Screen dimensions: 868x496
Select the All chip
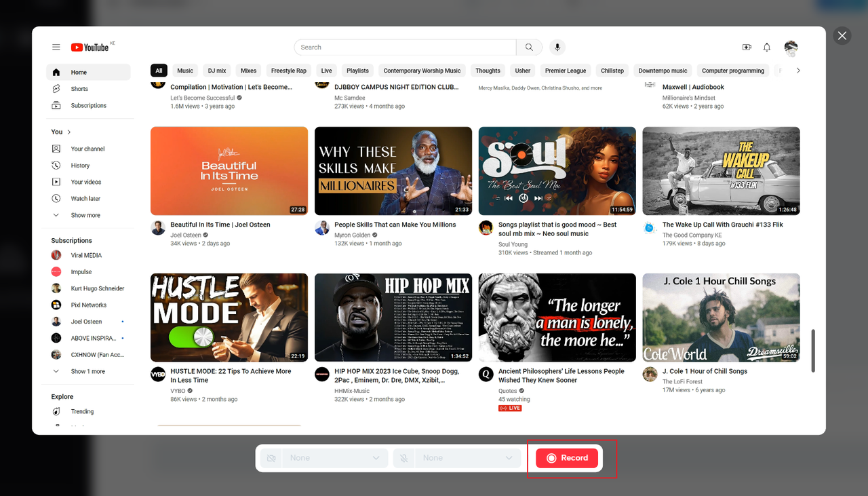coord(159,71)
